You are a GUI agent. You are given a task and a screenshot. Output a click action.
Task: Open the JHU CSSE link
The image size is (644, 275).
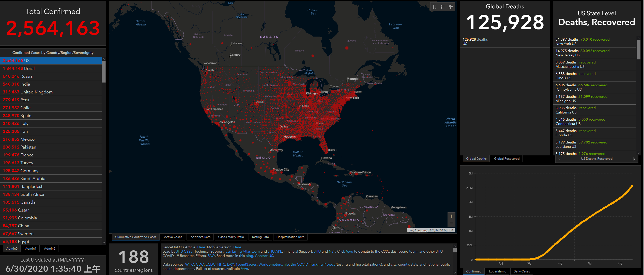(184, 251)
